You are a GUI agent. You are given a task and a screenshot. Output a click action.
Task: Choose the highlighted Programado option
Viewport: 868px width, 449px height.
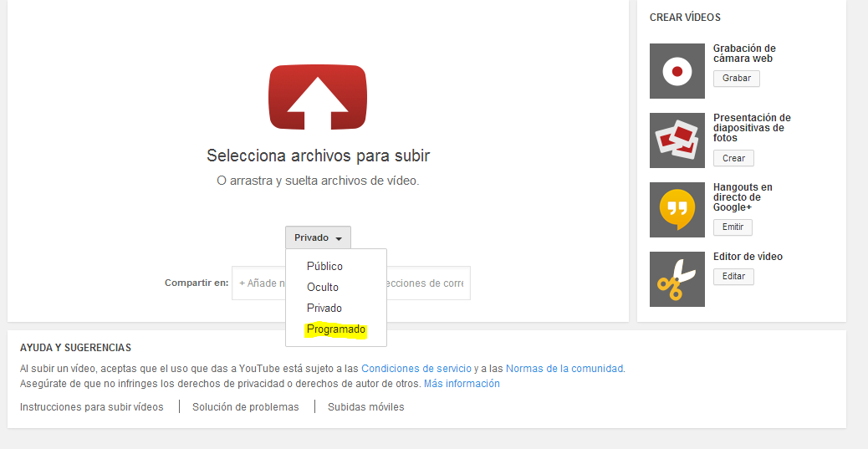336,329
